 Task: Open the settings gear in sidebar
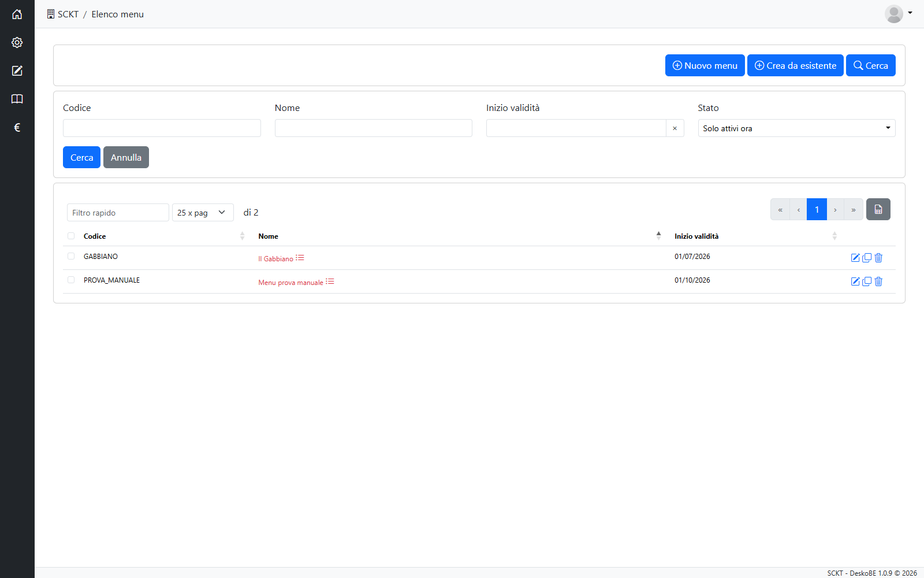pyautogui.click(x=17, y=43)
